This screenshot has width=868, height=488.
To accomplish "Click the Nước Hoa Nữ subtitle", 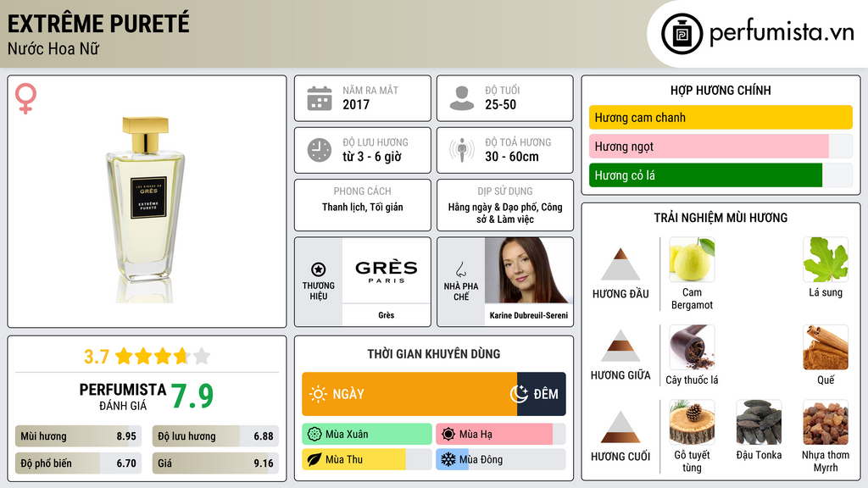I will 53,48.
